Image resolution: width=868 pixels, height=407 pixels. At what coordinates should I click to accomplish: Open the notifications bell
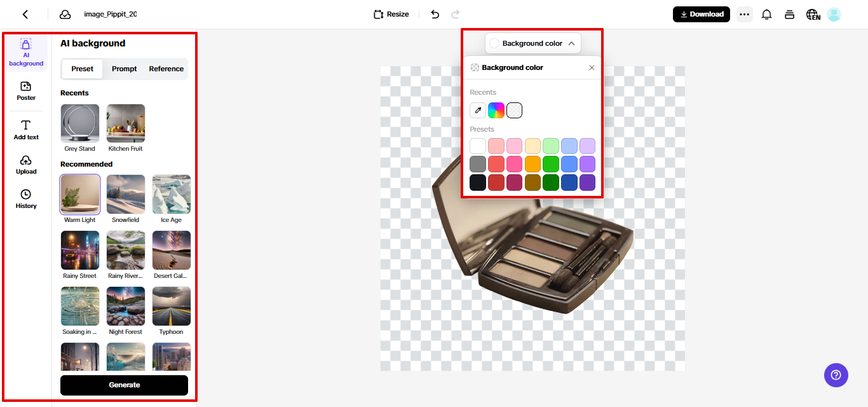click(x=766, y=13)
